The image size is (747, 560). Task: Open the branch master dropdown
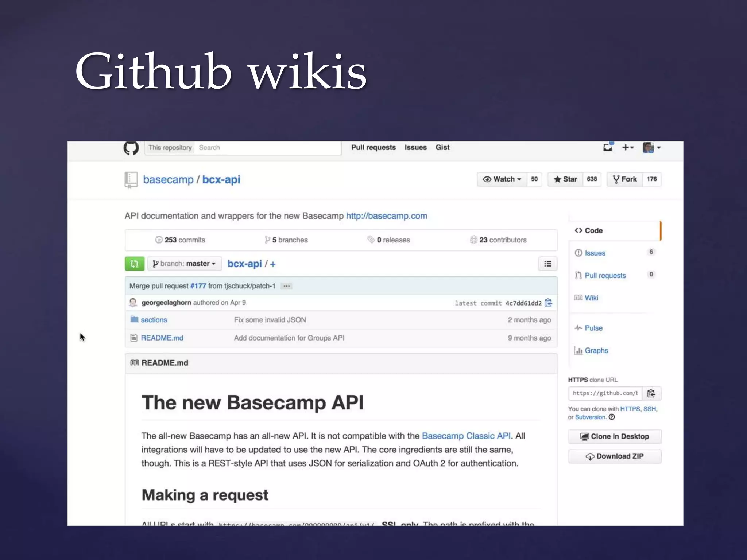185,264
